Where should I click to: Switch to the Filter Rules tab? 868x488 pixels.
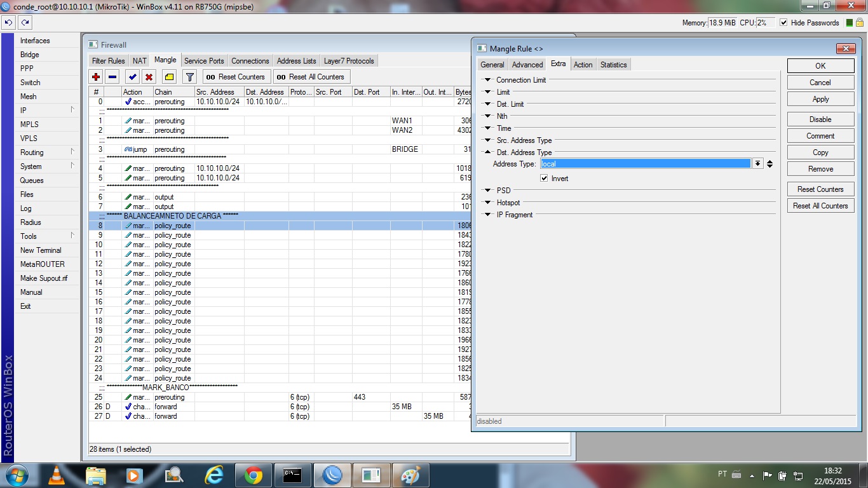109,61
